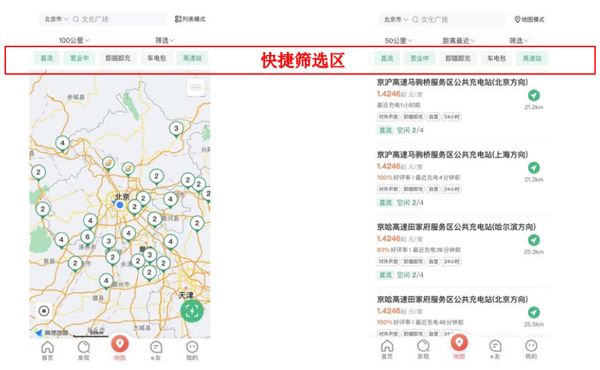Open the e友 tab on the map screen

pyautogui.click(x=156, y=350)
